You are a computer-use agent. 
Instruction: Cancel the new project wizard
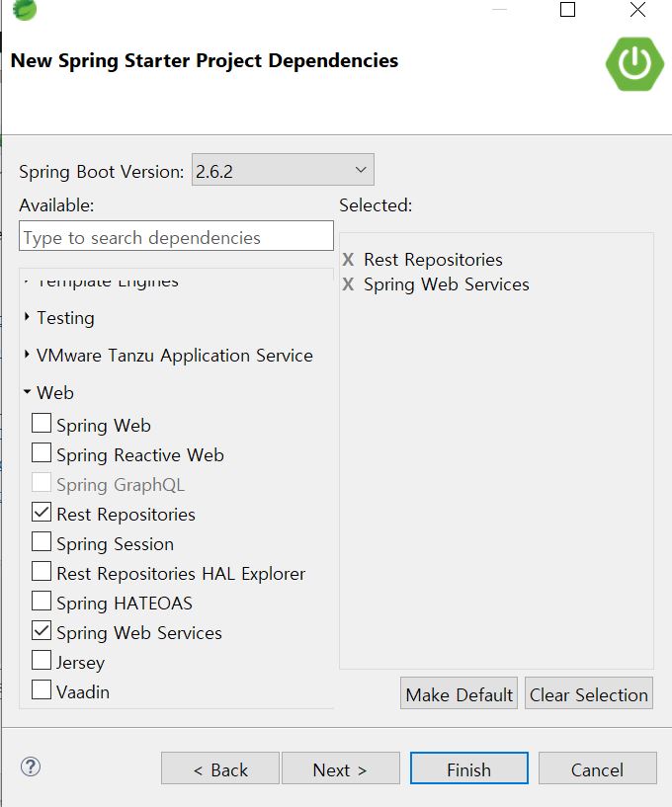597,768
